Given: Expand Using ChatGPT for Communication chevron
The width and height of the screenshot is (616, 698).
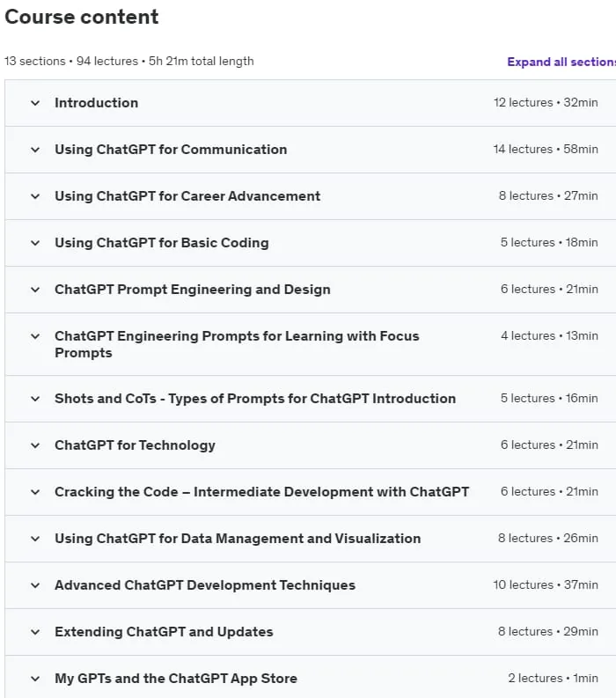Looking at the screenshot, I should click(x=35, y=150).
